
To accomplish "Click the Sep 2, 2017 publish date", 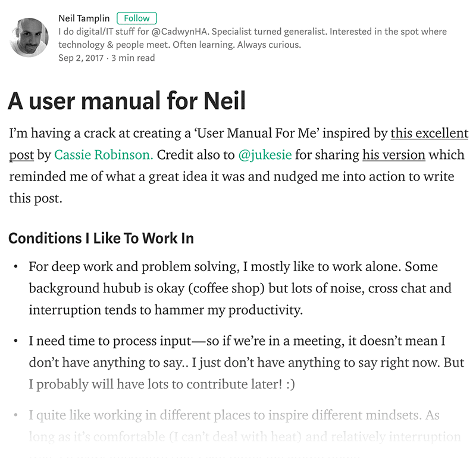I will pyautogui.click(x=81, y=58).
